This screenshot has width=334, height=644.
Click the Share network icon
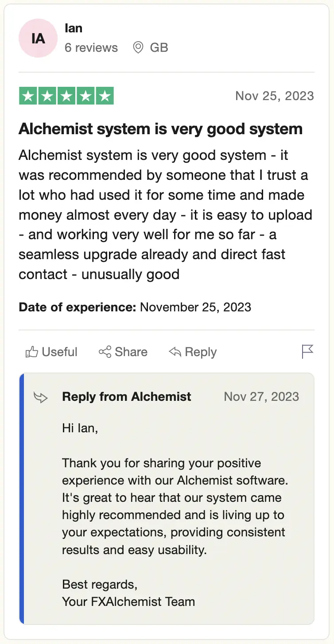pyautogui.click(x=105, y=352)
